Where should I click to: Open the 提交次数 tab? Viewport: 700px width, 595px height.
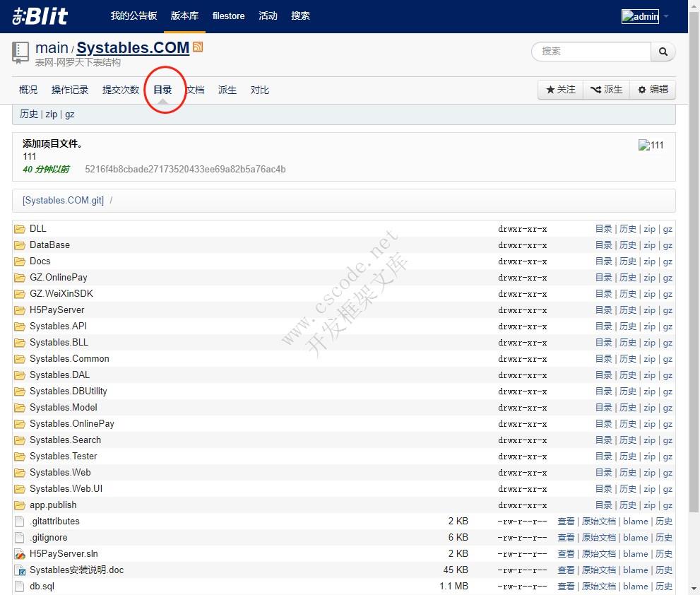point(121,90)
